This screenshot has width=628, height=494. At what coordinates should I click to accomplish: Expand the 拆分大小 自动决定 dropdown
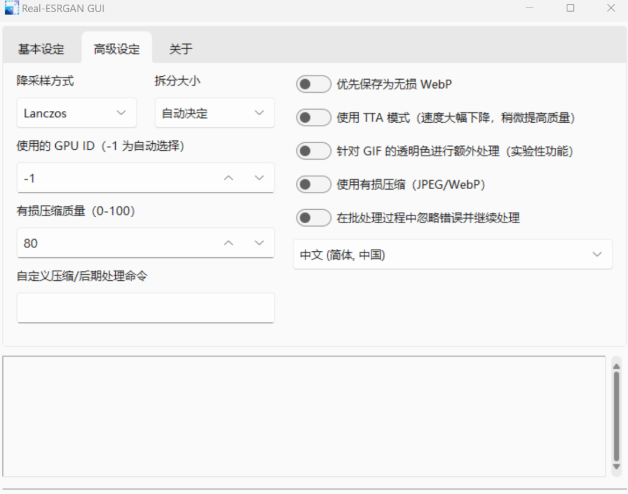pos(215,113)
